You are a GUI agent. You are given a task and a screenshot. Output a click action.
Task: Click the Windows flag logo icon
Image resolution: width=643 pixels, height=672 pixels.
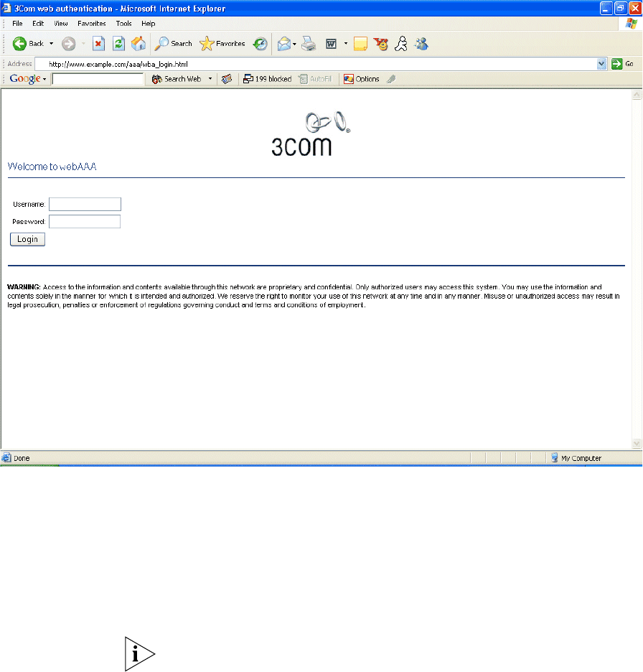pyautogui.click(x=631, y=24)
